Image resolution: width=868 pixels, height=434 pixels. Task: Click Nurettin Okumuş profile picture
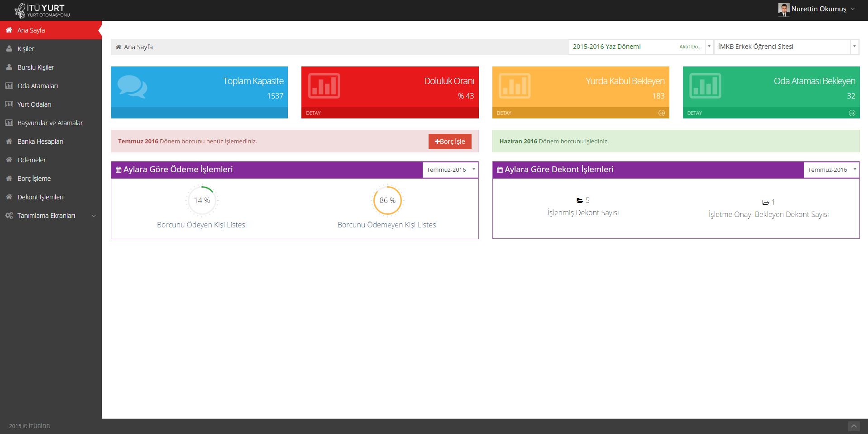coord(784,9)
